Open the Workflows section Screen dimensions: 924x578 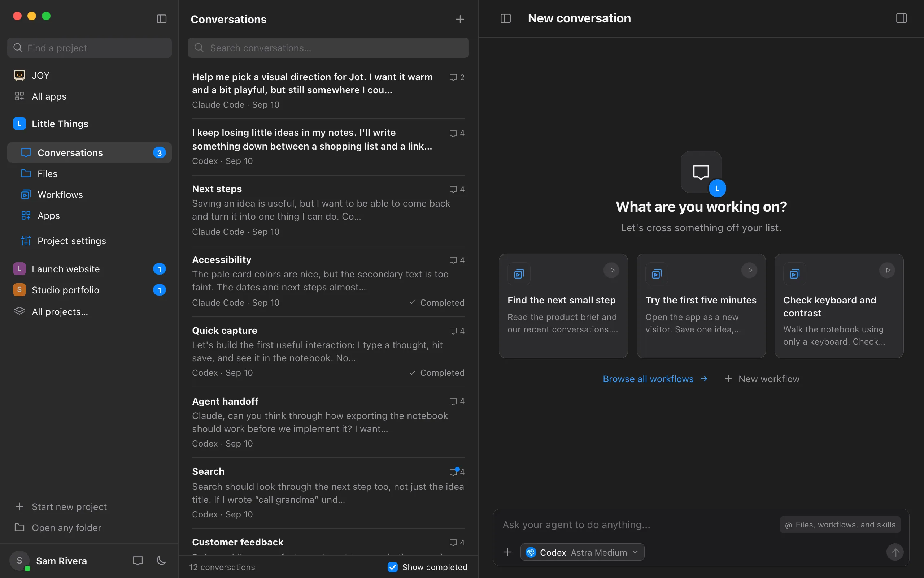coord(90,195)
